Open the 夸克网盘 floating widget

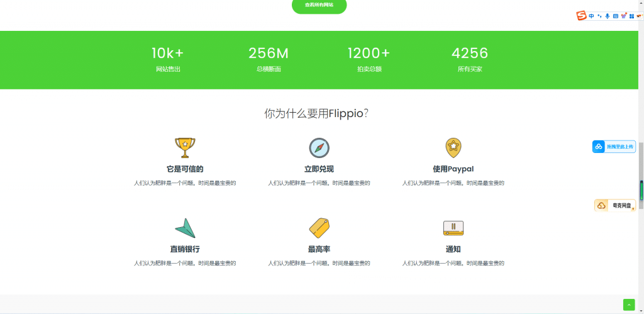615,206
